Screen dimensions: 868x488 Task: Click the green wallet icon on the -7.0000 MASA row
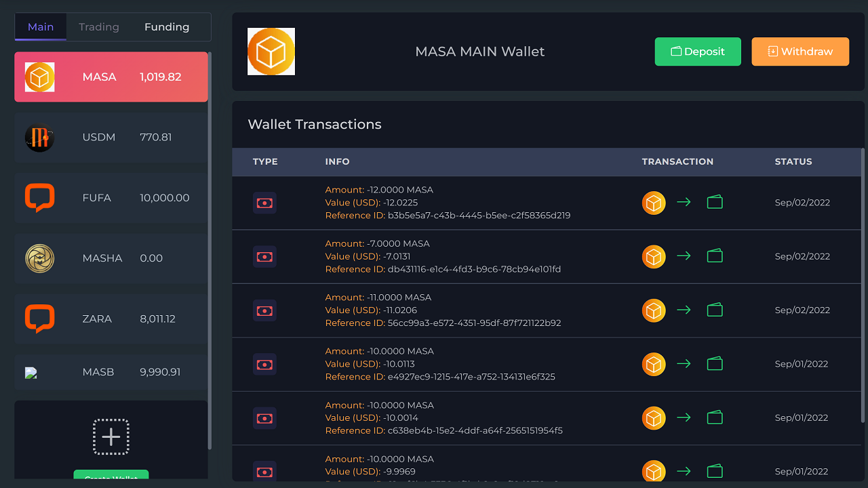tap(715, 256)
